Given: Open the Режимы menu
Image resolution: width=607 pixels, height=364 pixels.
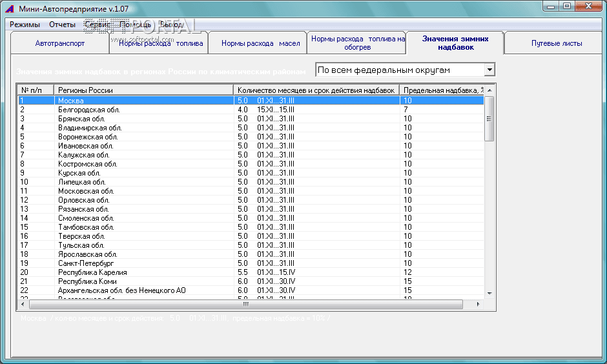Looking at the screenshot, I should tap(25, 25).
